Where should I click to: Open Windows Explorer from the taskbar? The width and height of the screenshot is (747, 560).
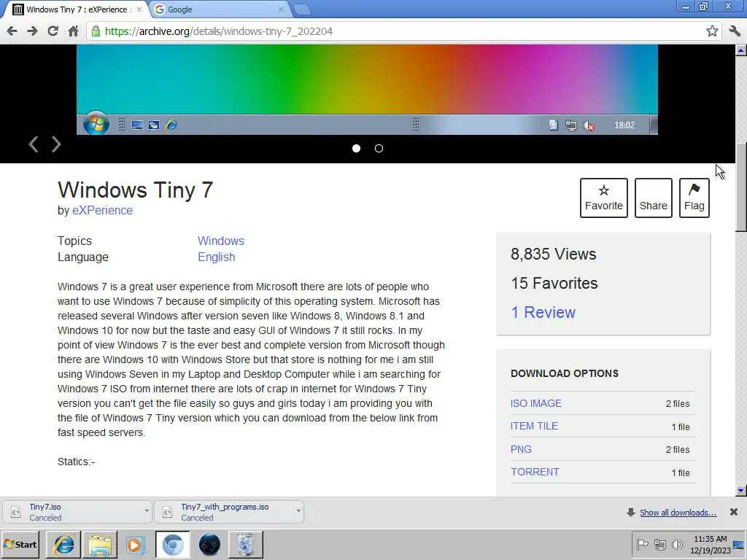coord(100,544)
